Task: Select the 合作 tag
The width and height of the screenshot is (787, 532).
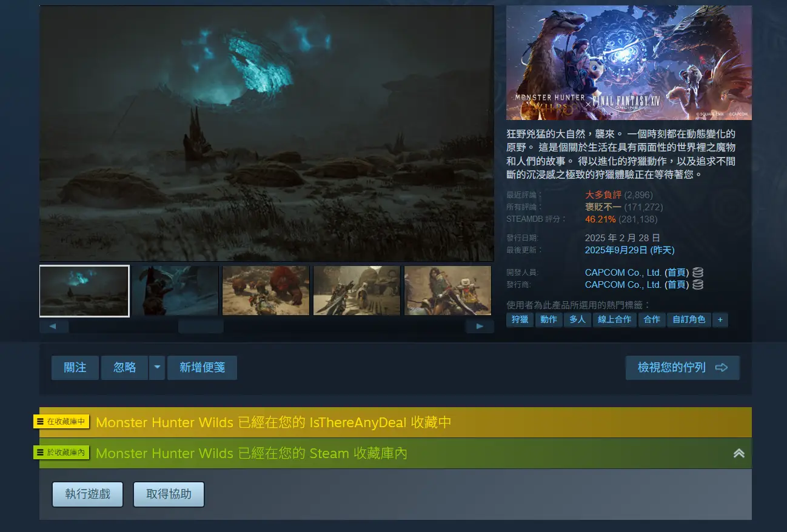Action: click(652, 319)
